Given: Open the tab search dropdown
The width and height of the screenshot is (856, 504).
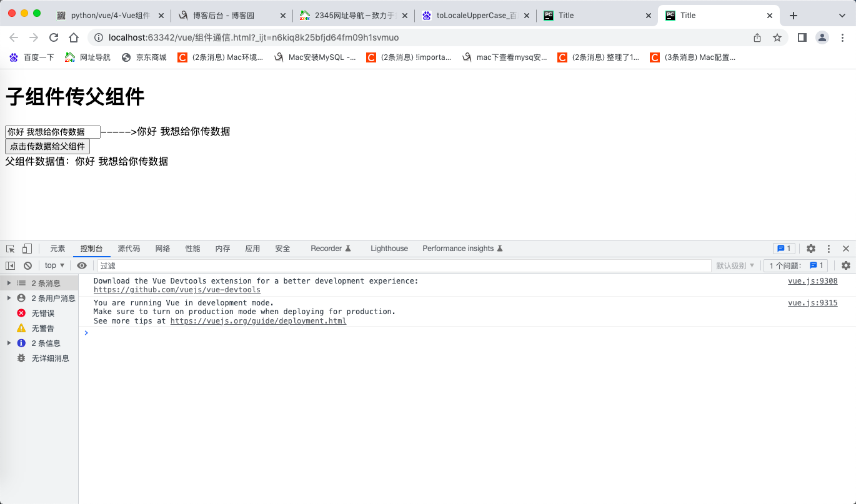Looking at the screenshot, I should click(x=841, y=16).
